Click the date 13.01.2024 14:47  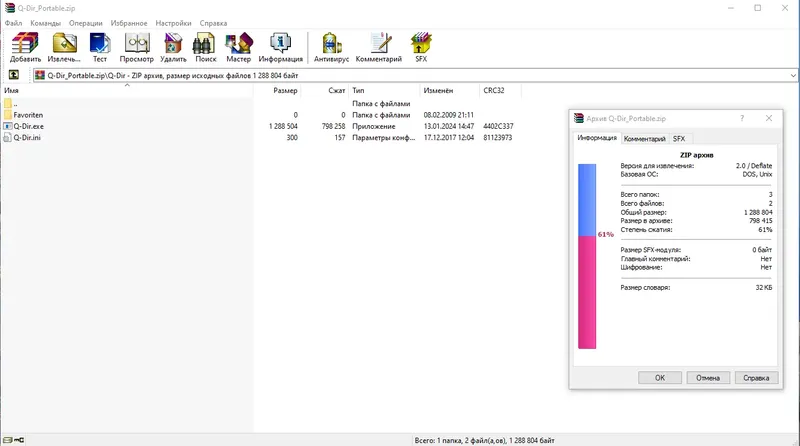(x=448, y=126)
